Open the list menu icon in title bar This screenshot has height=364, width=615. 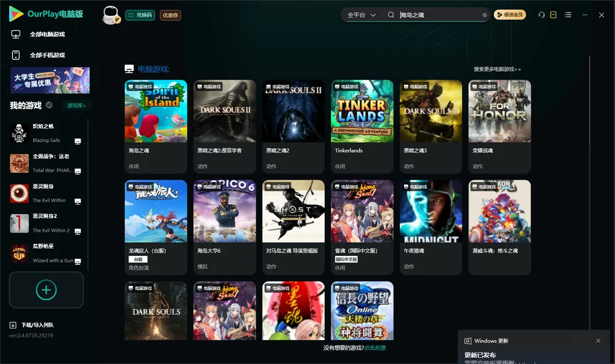[x=568, y=15]
